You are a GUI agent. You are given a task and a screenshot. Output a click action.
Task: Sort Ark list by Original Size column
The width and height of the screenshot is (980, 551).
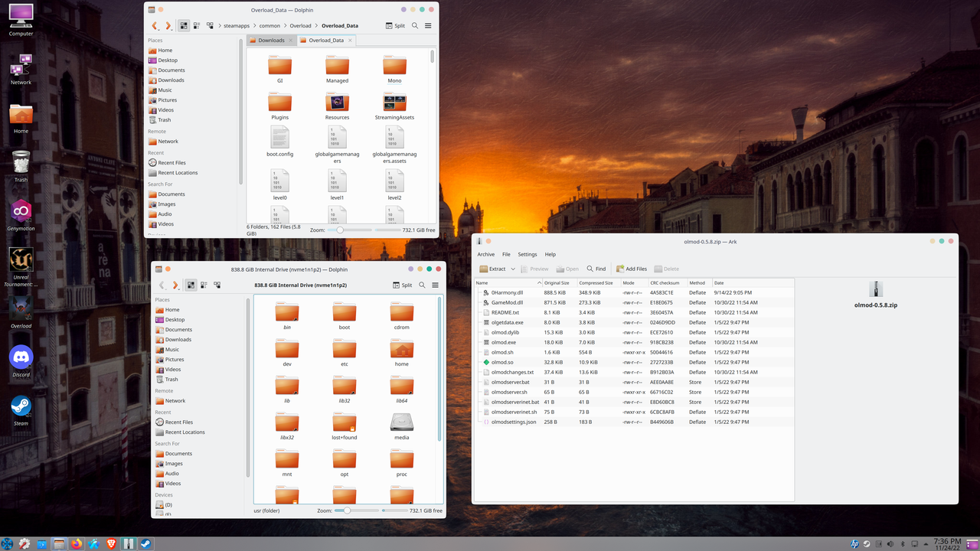(560, 282)
